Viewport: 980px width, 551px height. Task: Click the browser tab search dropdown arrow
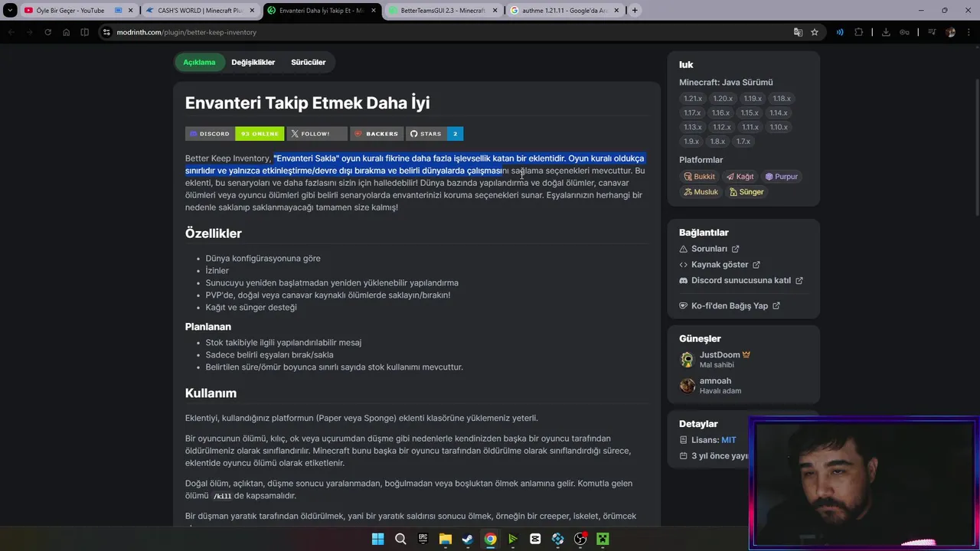pyautogui.click(x=10, y=11)
